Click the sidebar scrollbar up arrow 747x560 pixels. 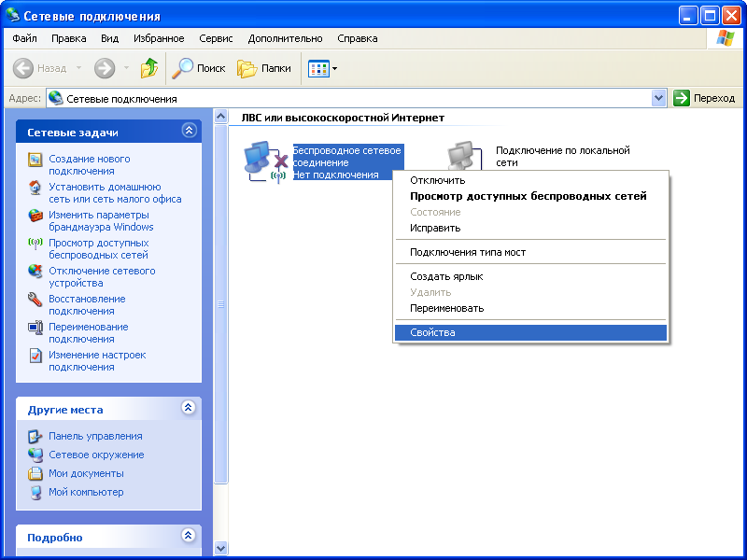pyautogui.click(x=220, y=116)
